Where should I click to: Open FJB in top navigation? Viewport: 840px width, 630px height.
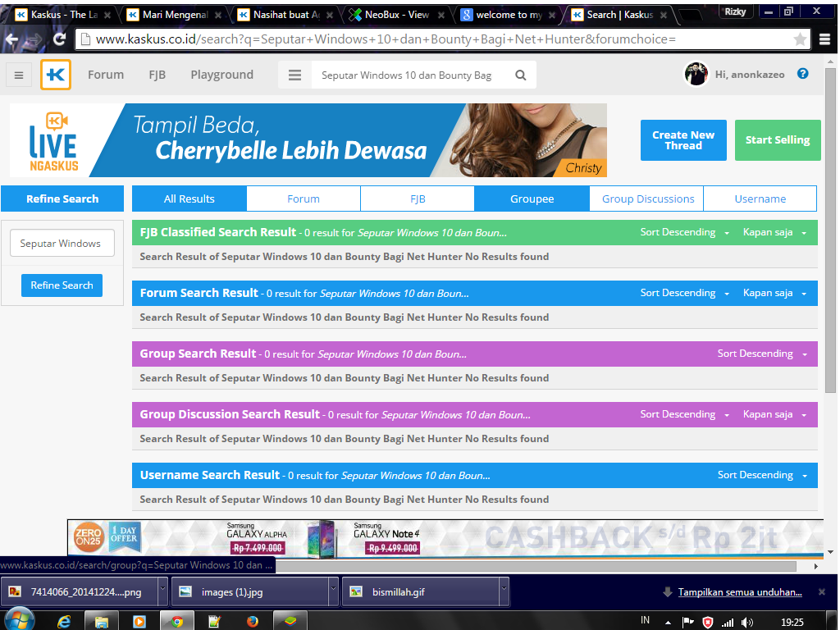(157, 75)
